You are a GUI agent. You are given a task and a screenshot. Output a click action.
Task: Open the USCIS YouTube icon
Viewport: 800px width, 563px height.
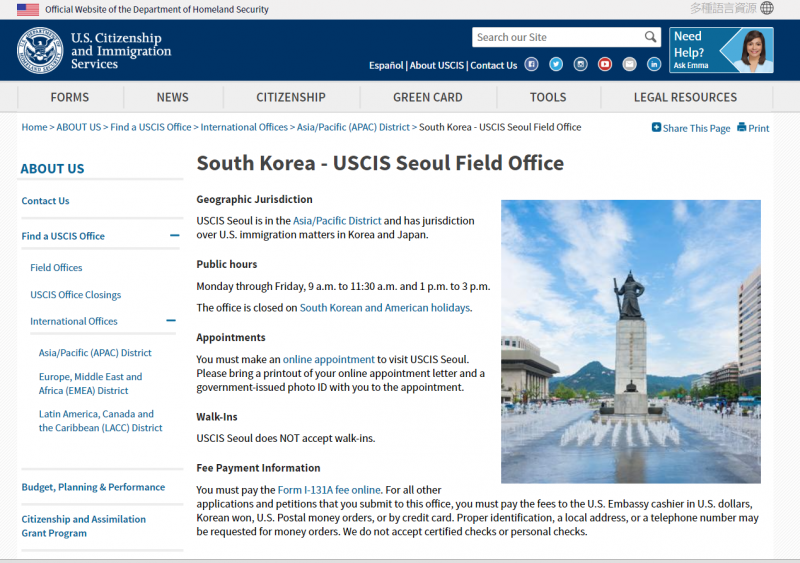605,64
